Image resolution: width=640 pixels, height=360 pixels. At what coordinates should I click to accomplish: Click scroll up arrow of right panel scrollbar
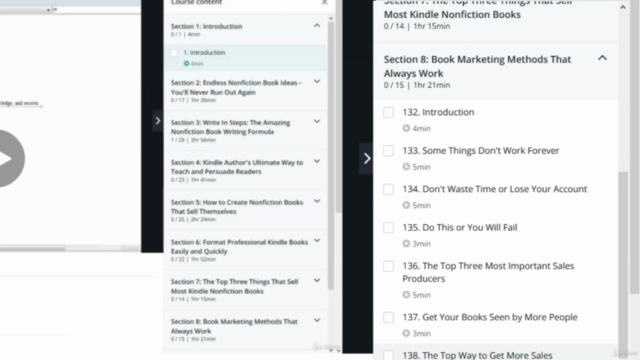tap(623, 7)
